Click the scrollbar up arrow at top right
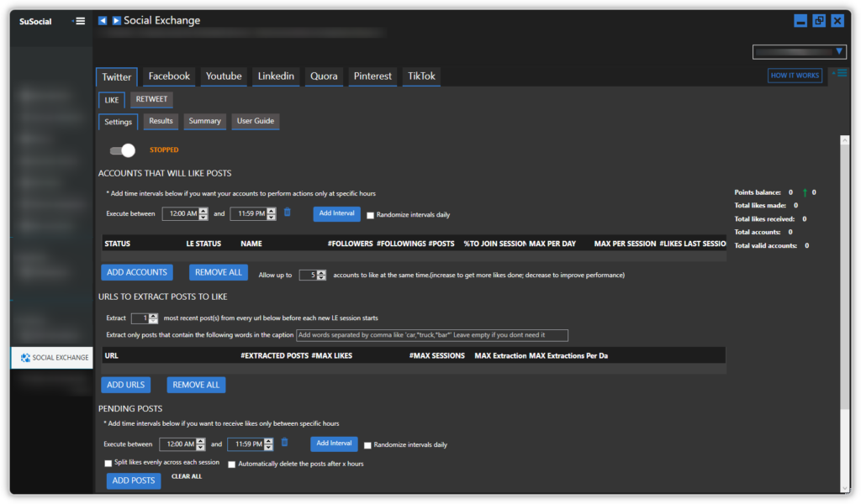 (844, 140)
